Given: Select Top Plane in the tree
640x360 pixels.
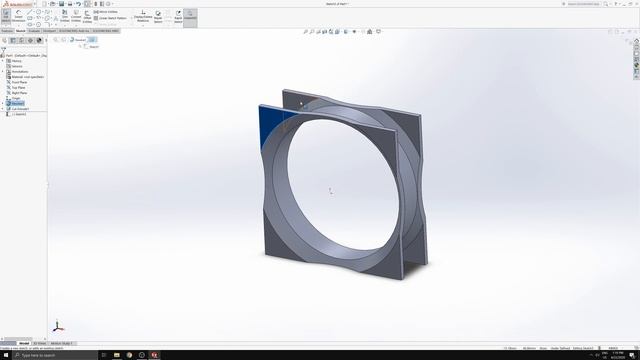Looking at the screenshot, I should pos(16,87).
